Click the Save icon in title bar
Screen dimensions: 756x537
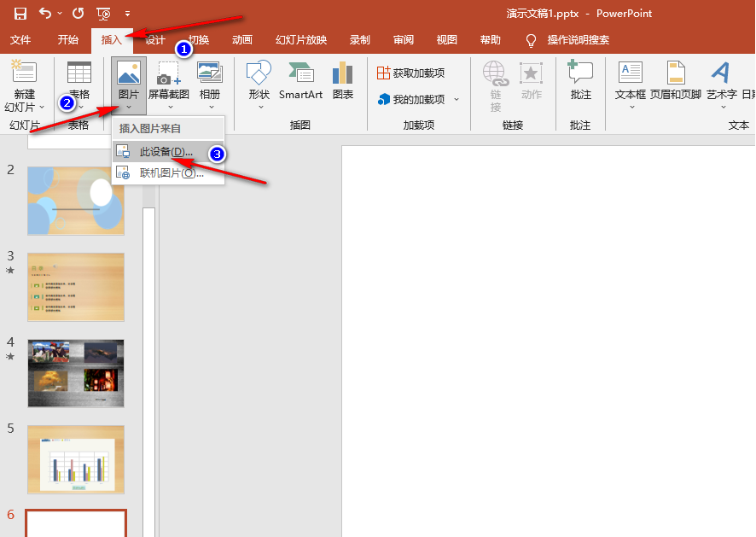[x=20, y=14]
